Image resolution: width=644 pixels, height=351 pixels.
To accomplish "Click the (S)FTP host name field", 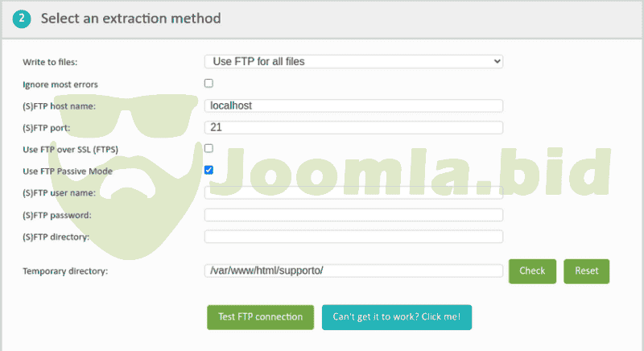I will click(x=353, y=105).
